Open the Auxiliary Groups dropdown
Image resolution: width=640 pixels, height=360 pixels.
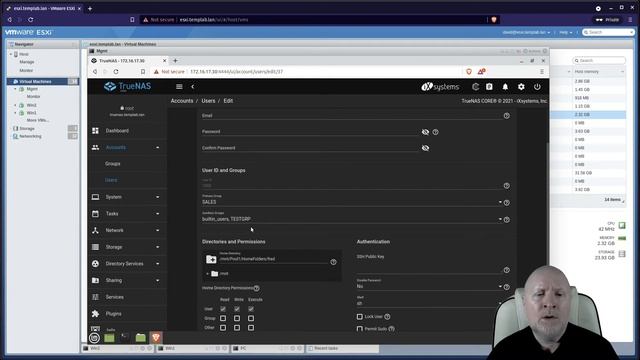pyautogui.click(x=351, y=219)
